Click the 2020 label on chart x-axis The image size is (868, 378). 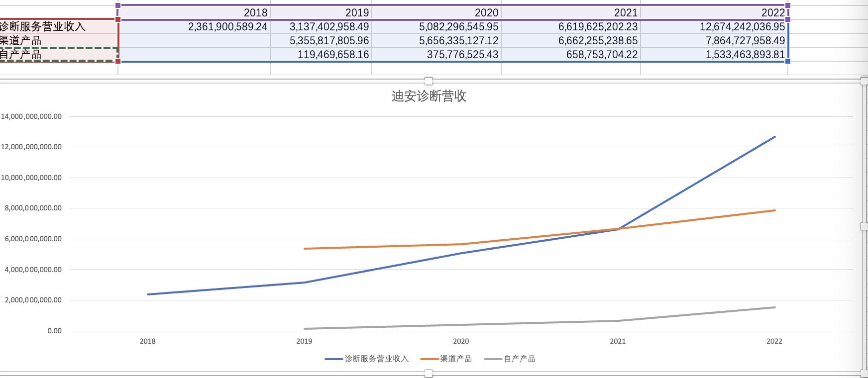coord(461,341)
